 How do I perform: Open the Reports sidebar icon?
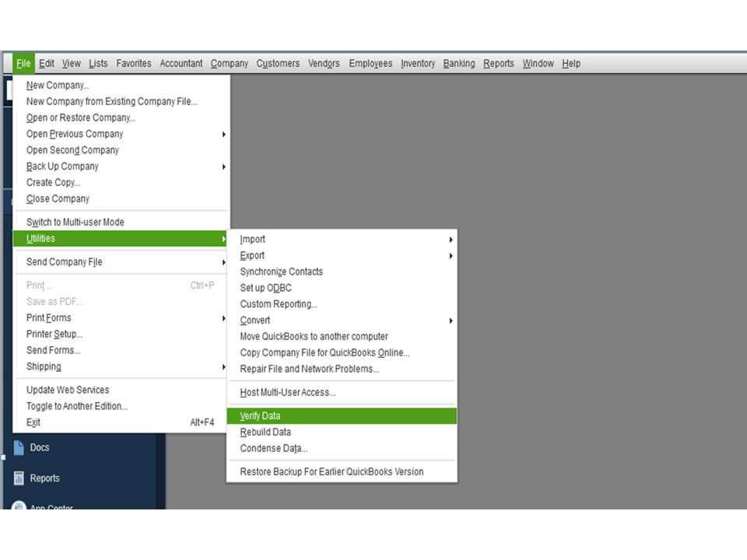(19, 478)
